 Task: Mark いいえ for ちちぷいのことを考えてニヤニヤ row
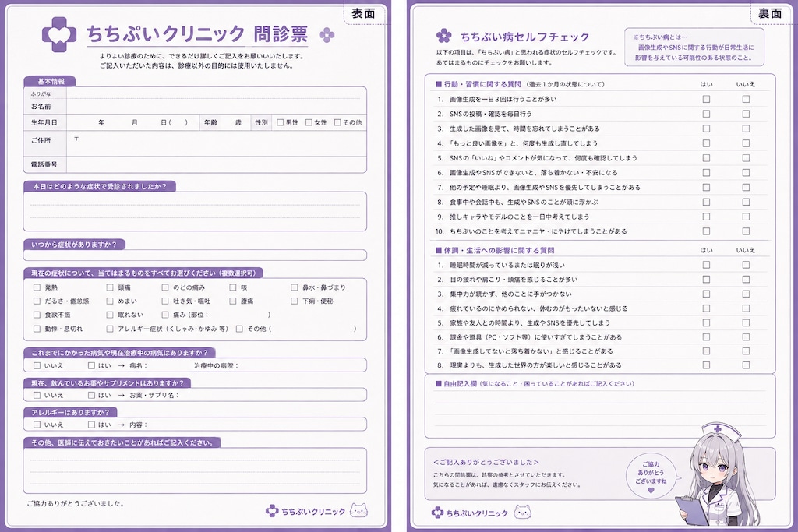tap(746, 231)
